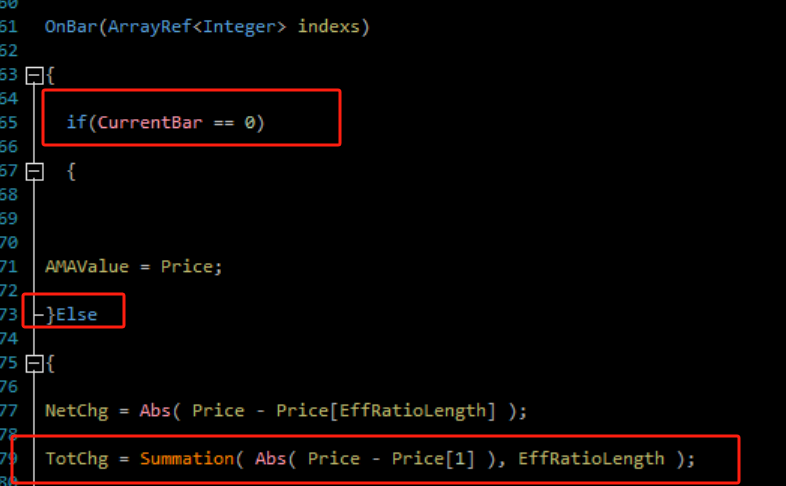This screenshot has width=786, height=486.
Task: Click the Else keyword
Action: coord(76,315)
